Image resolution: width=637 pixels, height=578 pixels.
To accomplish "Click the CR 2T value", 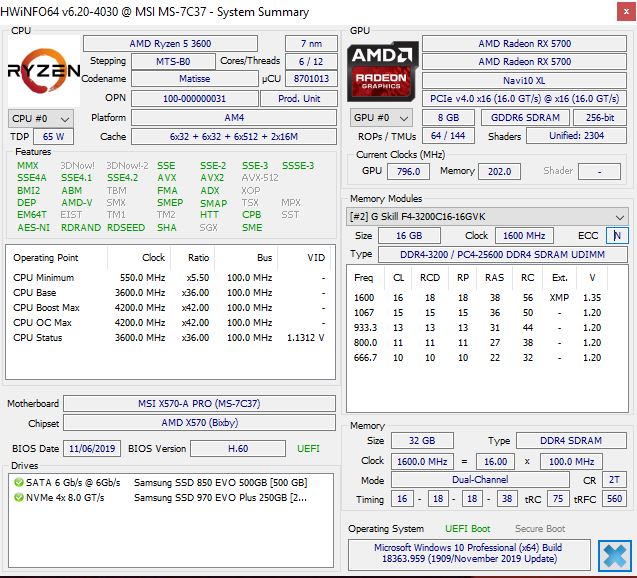I will [614, 480].
